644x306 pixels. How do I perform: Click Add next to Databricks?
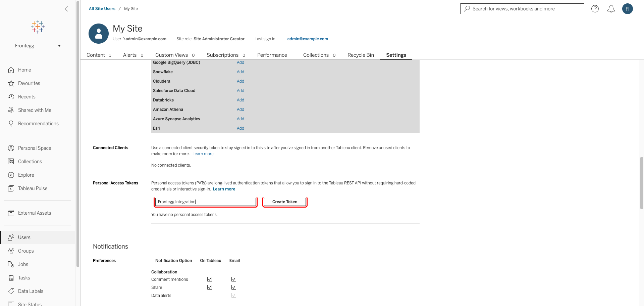click(x=240, y=100)
